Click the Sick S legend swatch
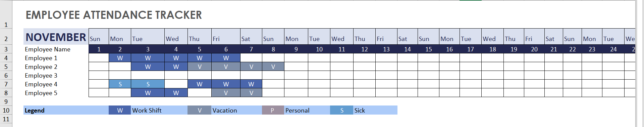The image size is (644, 127). (x=341, y=110)
